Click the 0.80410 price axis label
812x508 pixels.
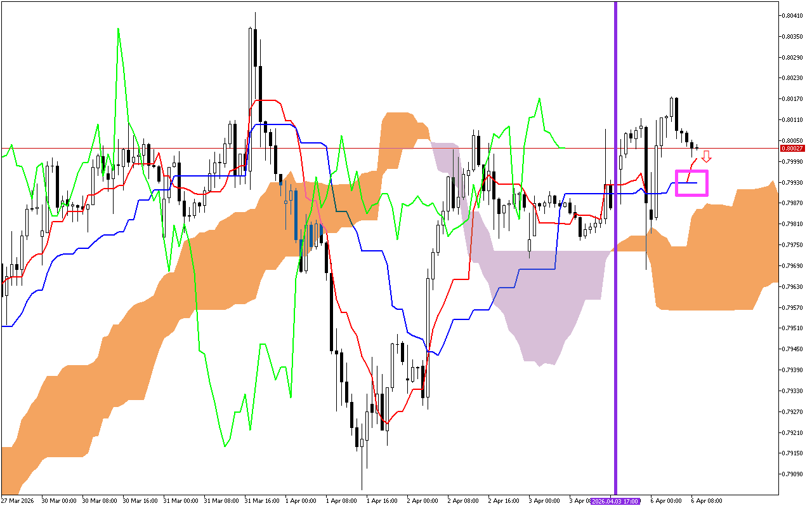click(x=794, y=15)
